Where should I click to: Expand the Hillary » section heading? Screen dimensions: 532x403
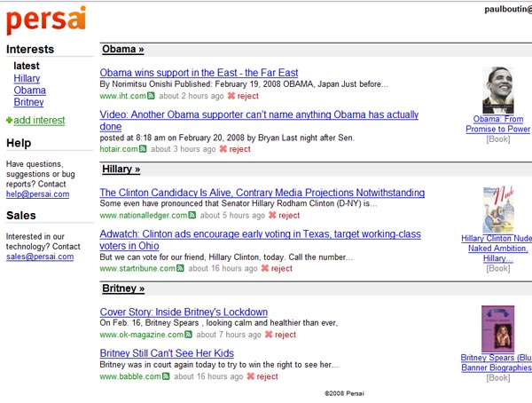121,169
